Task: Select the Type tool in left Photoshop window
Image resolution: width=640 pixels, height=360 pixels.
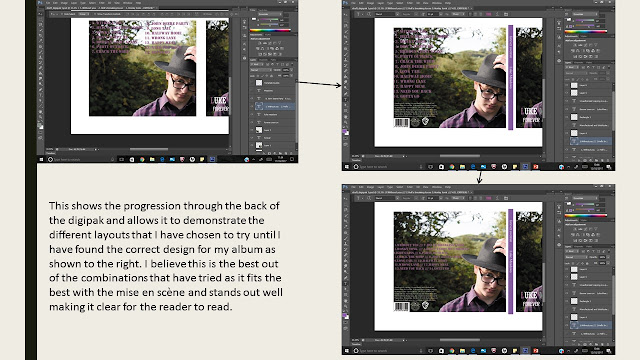Action: click(x=40, y=95)
